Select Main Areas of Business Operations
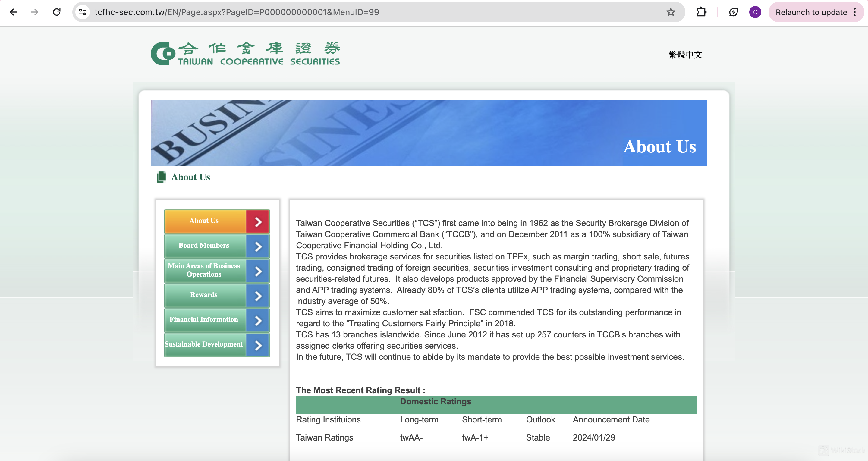Viewport: 868px width, 461px height. [x=203, y=271]
